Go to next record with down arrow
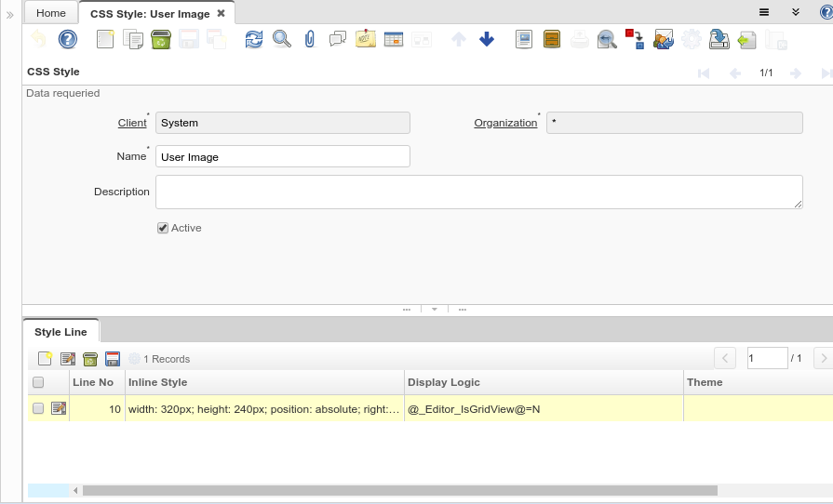Viewport: 833px width, 504px height. point(486,39)
